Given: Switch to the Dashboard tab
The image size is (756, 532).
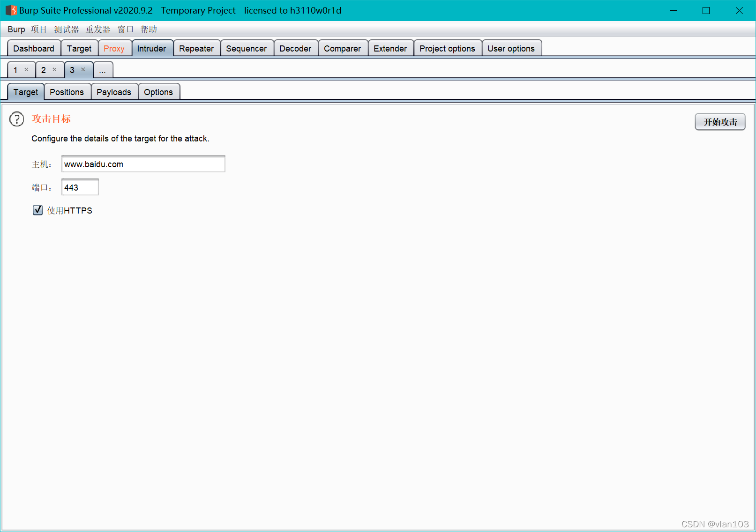Looking at the screenshot, I should tap(34, 48).
